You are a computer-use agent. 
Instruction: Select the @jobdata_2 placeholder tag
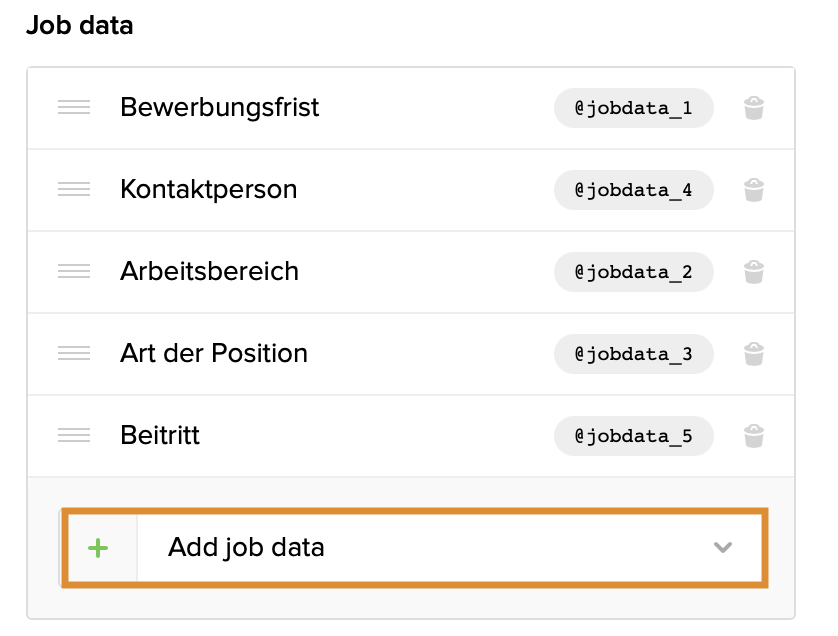(x=633, y=272)
